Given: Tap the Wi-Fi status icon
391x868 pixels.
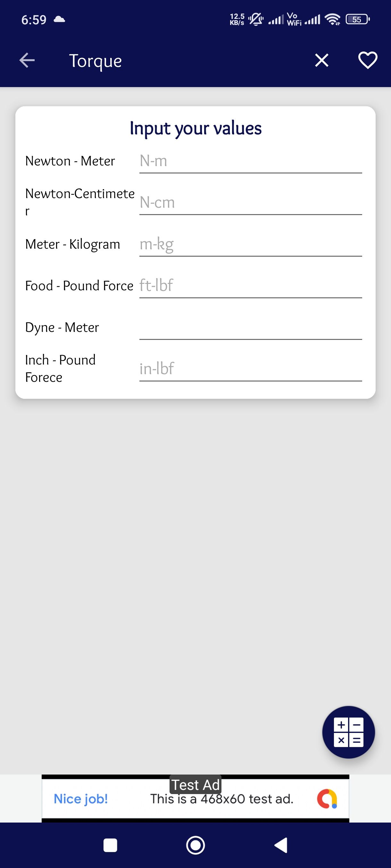Looking at the screenshot, I should 332,19.
